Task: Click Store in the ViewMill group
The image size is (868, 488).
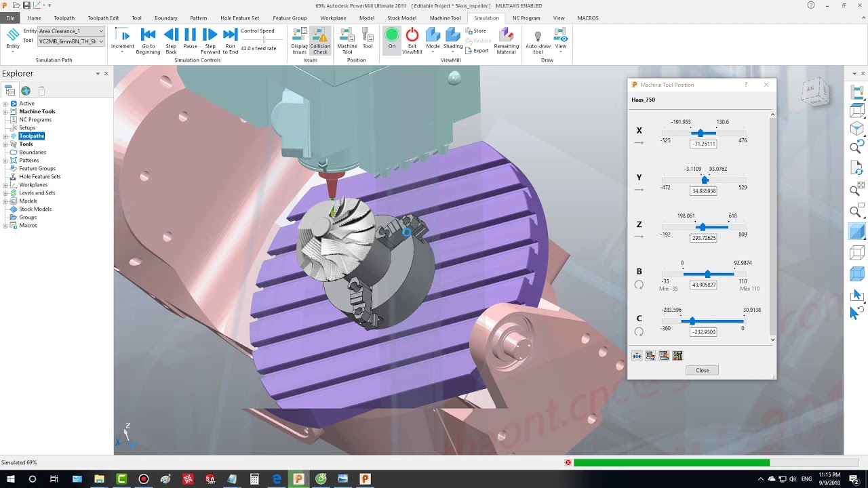Action: click(476, 30)
